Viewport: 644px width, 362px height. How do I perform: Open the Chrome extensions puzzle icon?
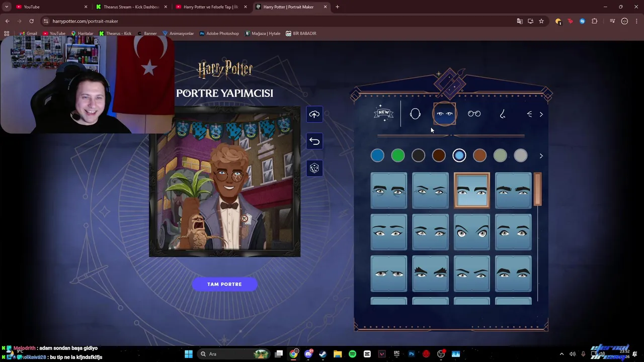[595, 21]
